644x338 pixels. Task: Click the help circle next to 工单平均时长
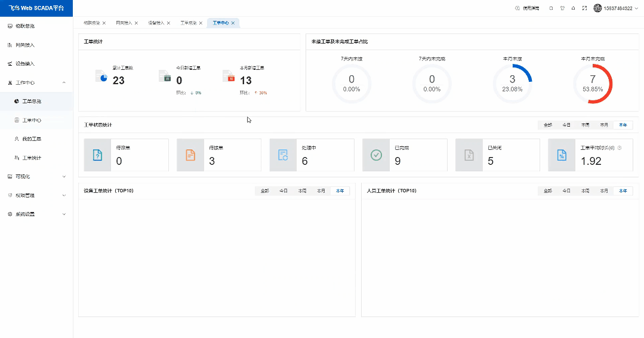620,148
